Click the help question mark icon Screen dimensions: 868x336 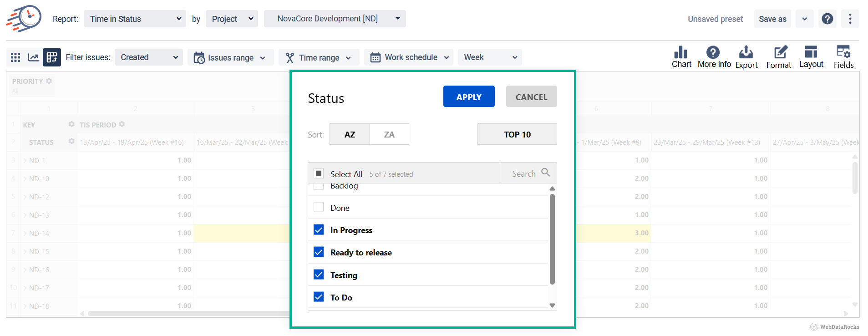827,19
